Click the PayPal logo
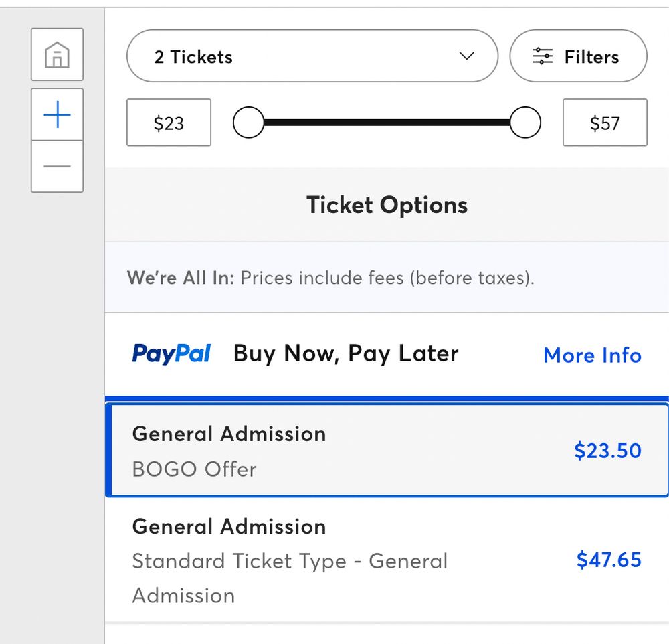 (171, 353)
